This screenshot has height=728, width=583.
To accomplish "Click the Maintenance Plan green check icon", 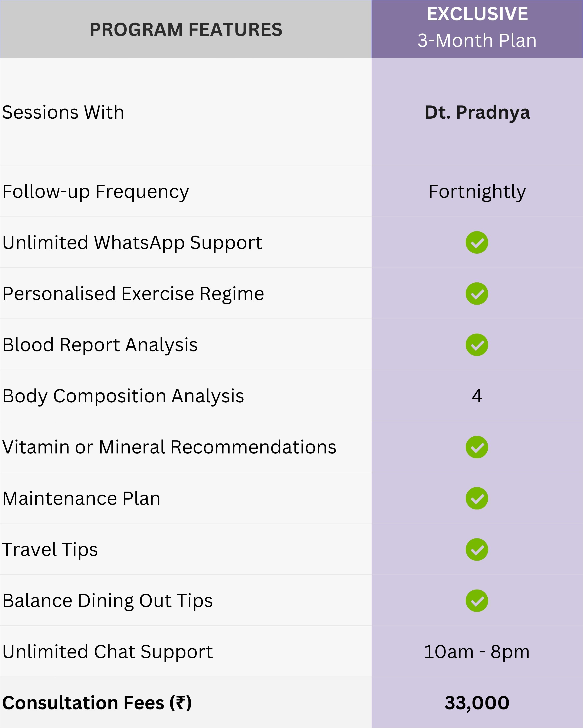I will click(477, 498).
